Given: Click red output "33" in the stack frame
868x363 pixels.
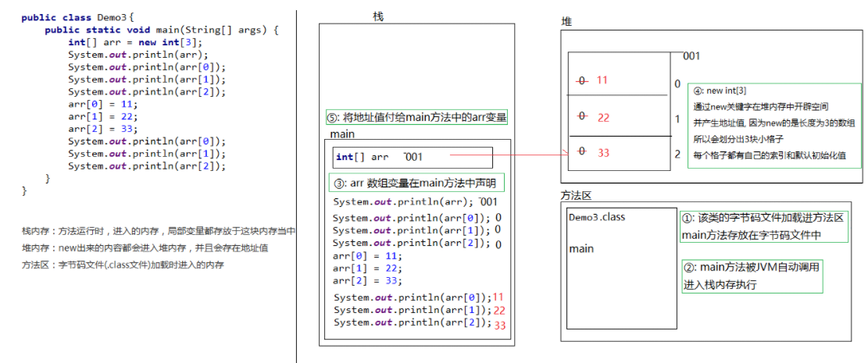Looking at the screenshot, I should coord(500,325).
